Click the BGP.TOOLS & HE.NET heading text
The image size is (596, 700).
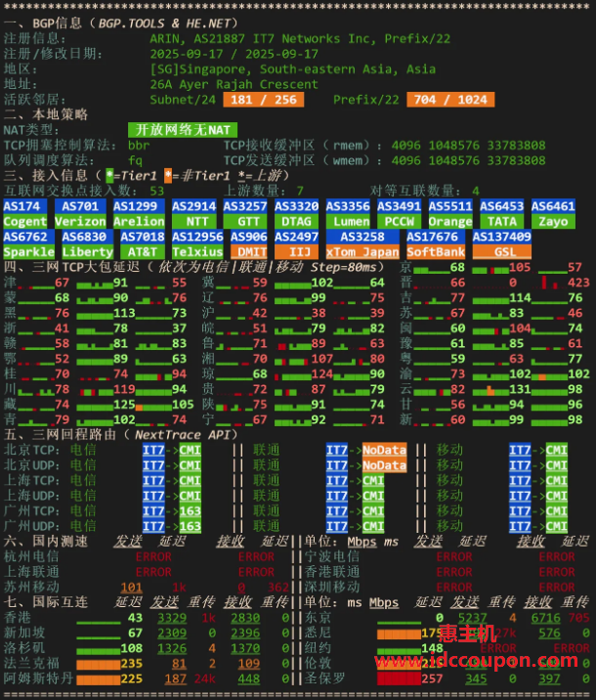164,23
